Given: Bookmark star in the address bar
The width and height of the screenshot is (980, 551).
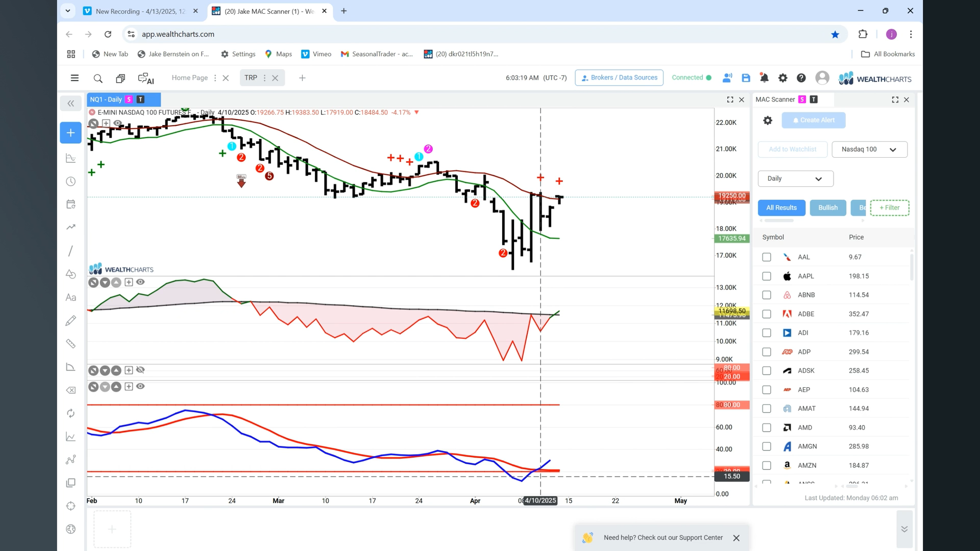Looking at the screenshot, I should (x=835, y=34).
